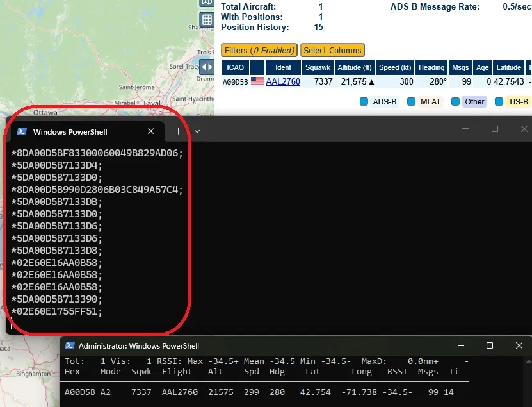Open flight AAL2760 details link
Screen dimensions: 532x407
pos(284,81)
